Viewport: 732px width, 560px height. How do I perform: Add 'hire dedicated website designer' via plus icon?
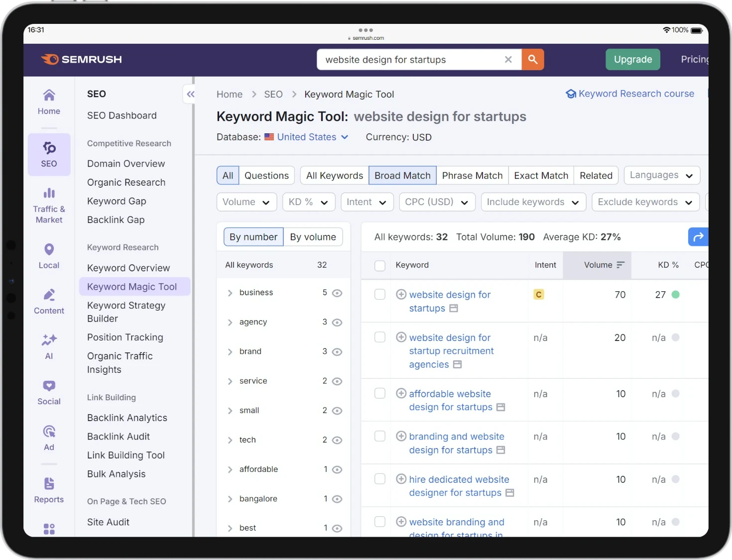coord(401,479)
